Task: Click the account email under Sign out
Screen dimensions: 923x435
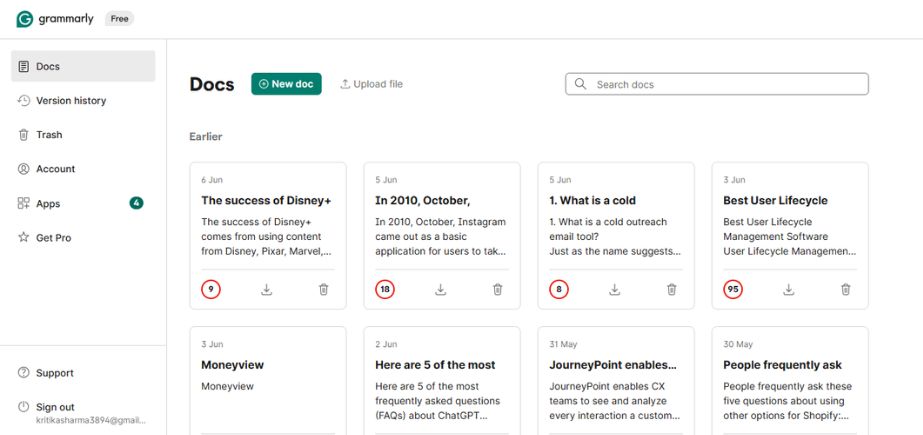Action: coord(91,420)
